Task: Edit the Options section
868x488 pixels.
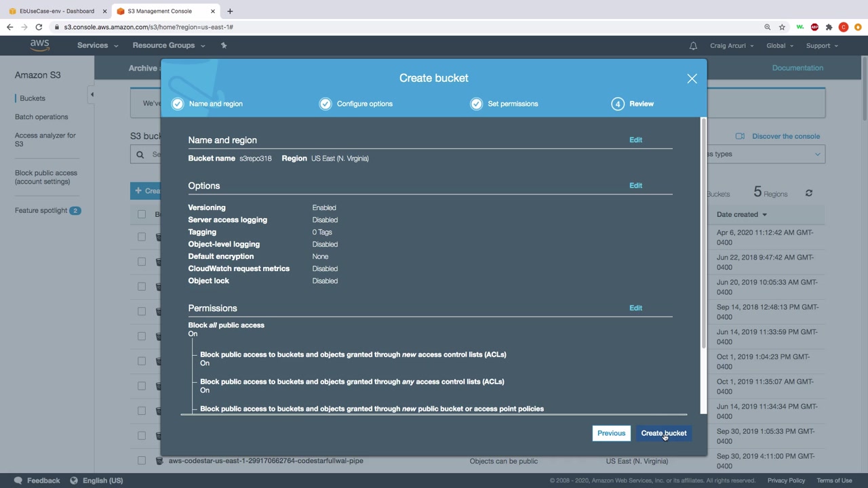Action: (x=635, y=185)
